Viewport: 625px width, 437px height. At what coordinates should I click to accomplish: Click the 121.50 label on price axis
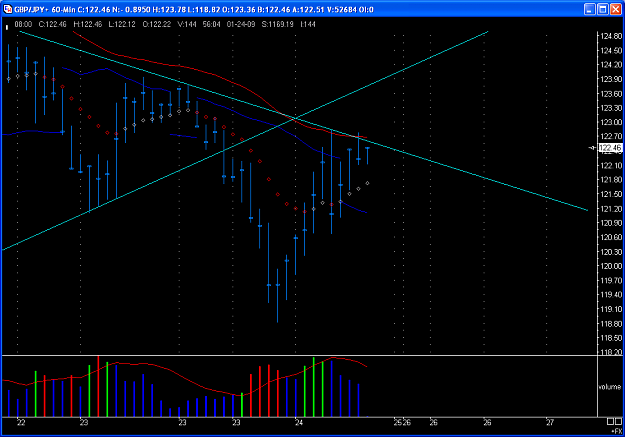coord(611,194)
